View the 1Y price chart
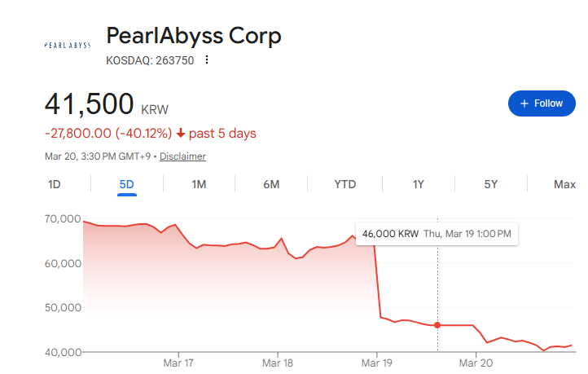Image resolution: width=588 pixels, height=374 pixels. [418, 184]
